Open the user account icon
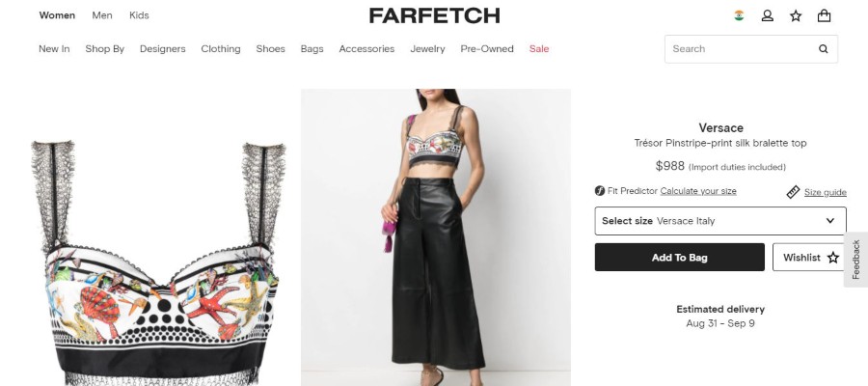This screenshot has height=386, width=868. pos(768,15)
